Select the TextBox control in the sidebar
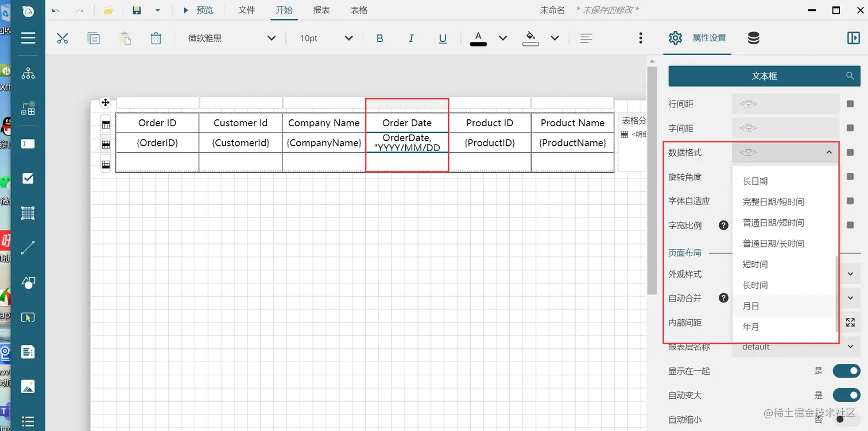 (28, 143)
